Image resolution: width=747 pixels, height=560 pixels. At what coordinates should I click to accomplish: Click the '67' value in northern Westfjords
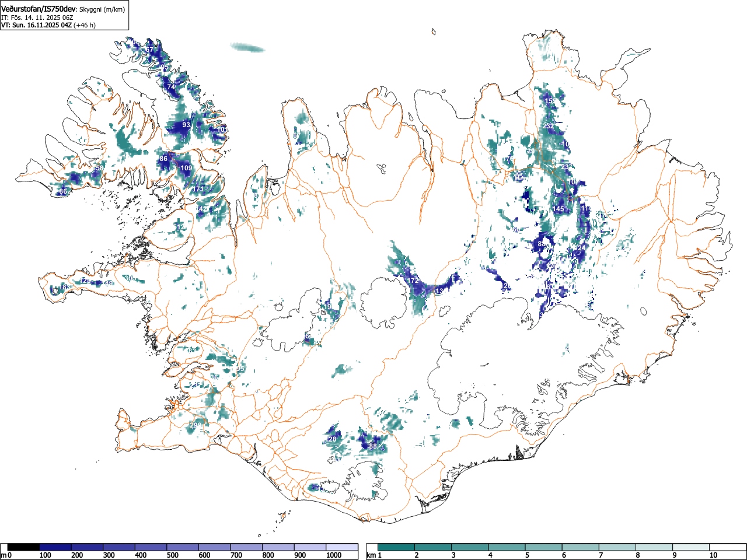pos(149,50)
